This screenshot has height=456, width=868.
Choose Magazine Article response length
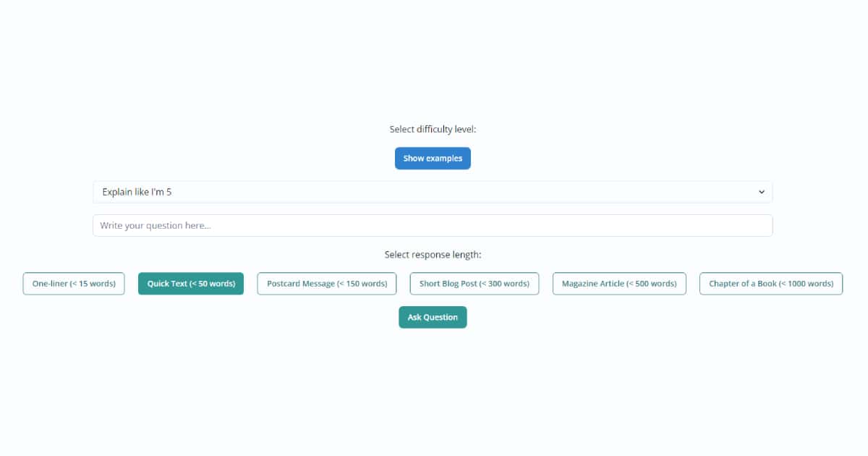[619, 284]
